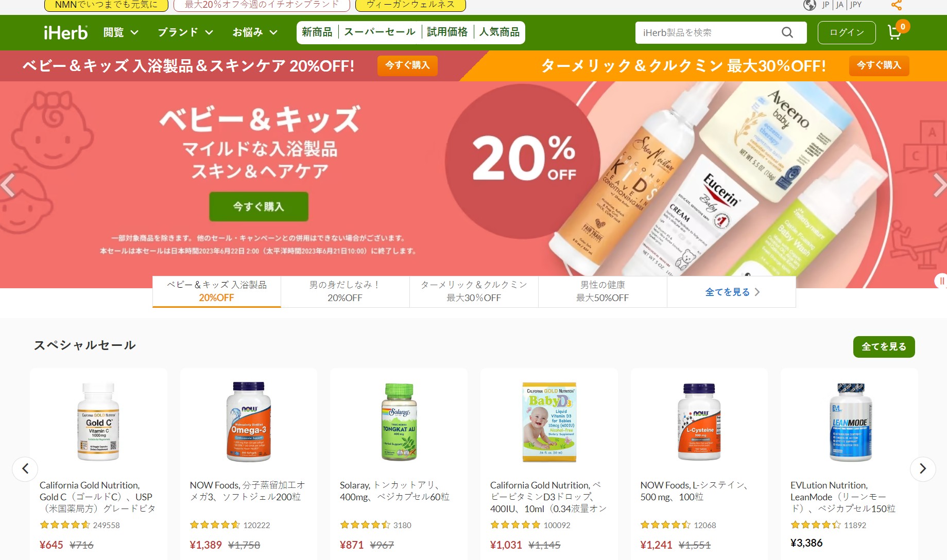
Task: Open the Solaray Tongkat Ali product thumbnail
Action: (399, 422)
